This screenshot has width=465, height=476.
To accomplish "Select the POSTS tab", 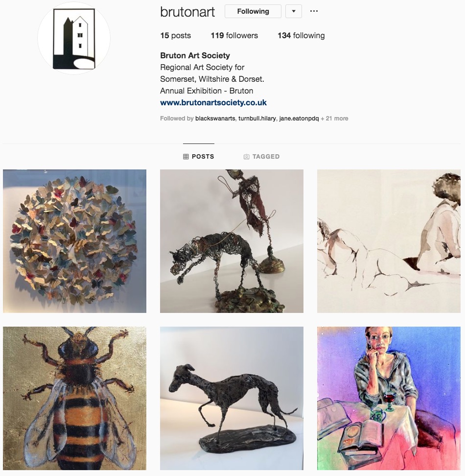I will coord(199,156).
